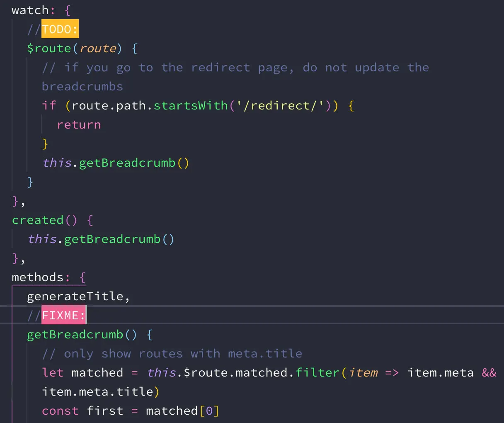Click 'this' keyword in the matched assignment line

tap(161, 373)
